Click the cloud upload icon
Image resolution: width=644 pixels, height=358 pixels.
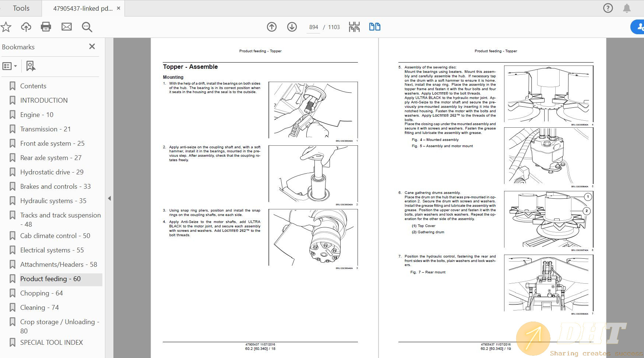(26, 27)
